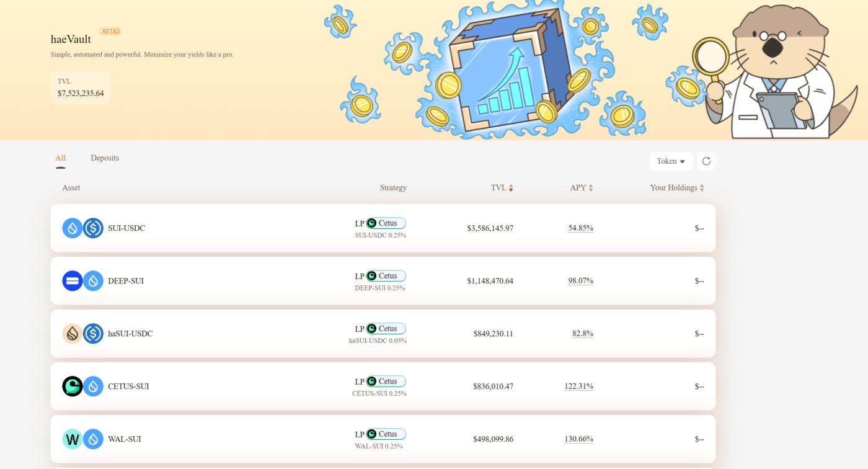Image resolution: width=868 pixels, height=469 pixels.
Task: Click the SUI-USDC 0.25% pool label
Action: (381, 236)
